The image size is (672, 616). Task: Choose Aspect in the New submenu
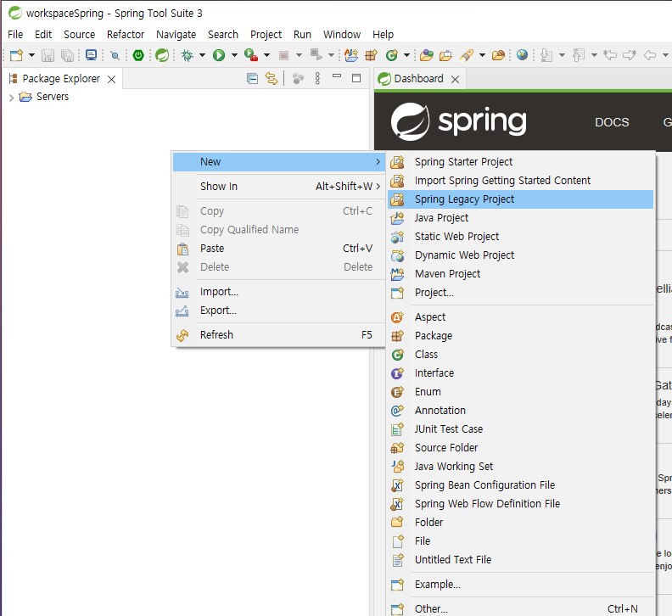click(520, 316)
